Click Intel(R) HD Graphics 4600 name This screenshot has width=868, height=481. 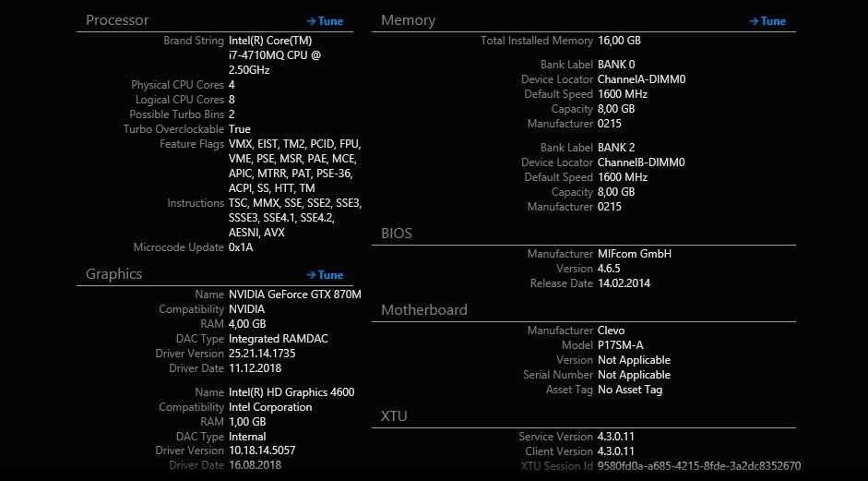[x=291, y=392]
